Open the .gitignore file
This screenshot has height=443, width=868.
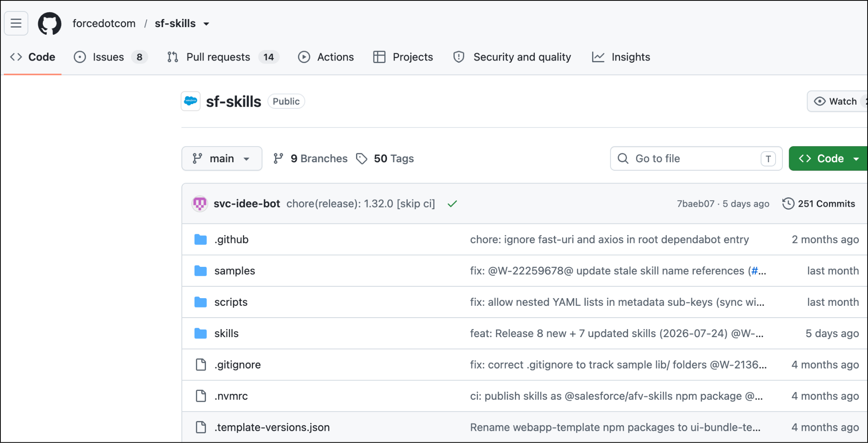[238, 365]
